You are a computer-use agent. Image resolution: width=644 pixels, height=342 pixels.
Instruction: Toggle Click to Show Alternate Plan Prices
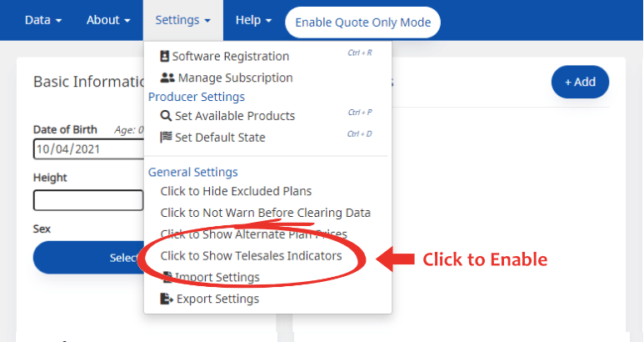pyautogui.click(x=253, y=234)
